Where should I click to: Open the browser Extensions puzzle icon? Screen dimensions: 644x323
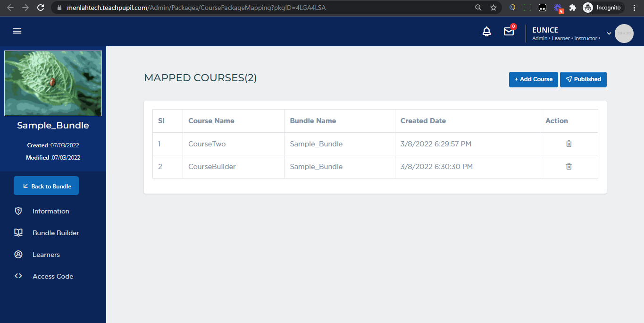[x=573, y=8]
